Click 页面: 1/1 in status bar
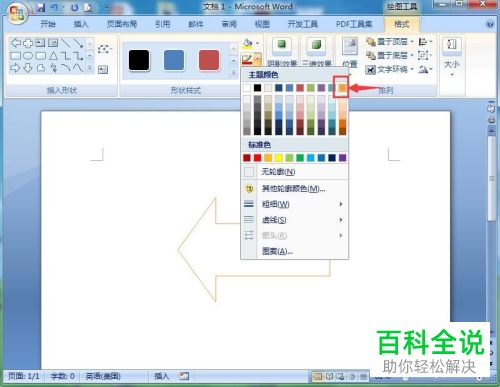Image resolution: width=500 pixels, height=387 pixels. coord(24,376)
